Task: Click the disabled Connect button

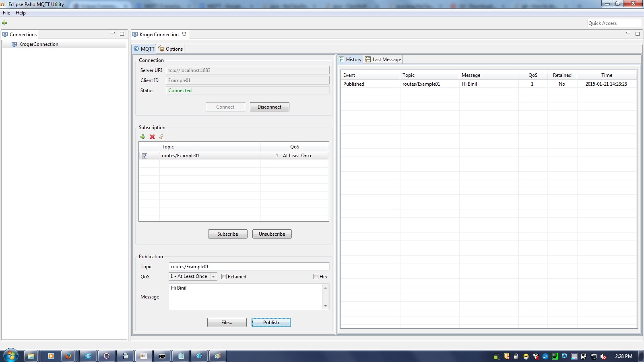Action: coord(225,107)
